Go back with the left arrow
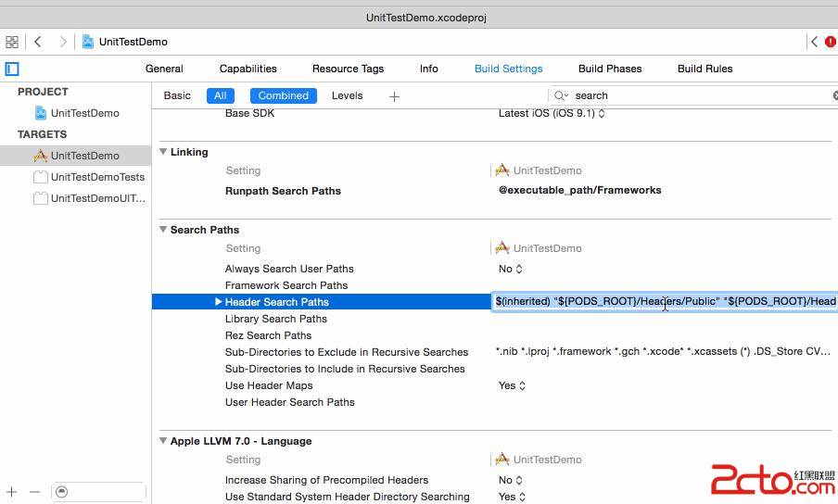Screen dimensions: 838x504 pos(38,42)
